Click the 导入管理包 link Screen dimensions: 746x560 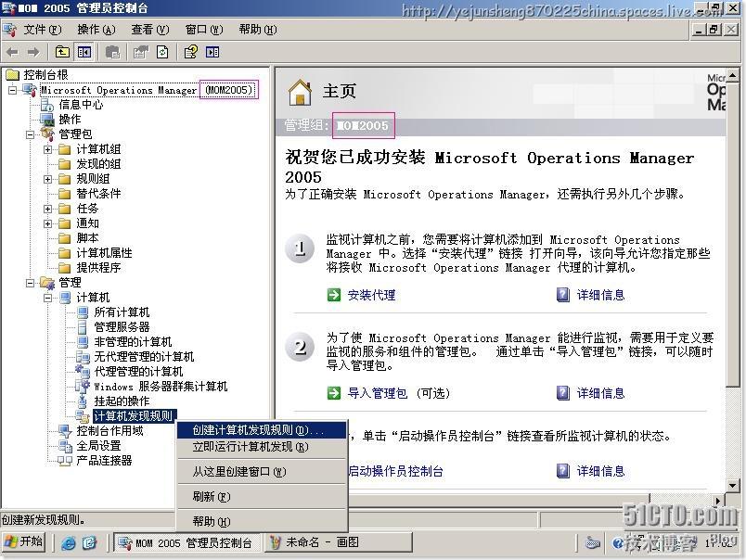378,393
